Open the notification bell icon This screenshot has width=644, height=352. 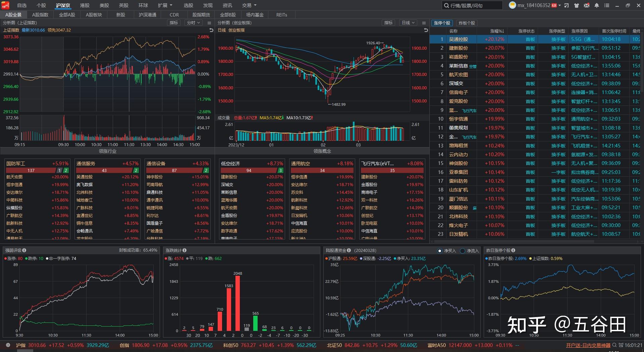(x=597, y=6)
